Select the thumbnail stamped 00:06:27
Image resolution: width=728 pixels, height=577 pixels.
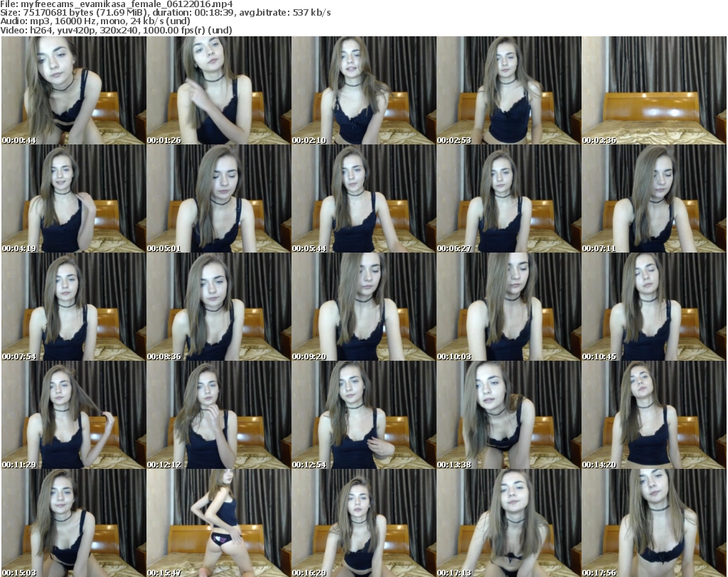tap(509, 198)
